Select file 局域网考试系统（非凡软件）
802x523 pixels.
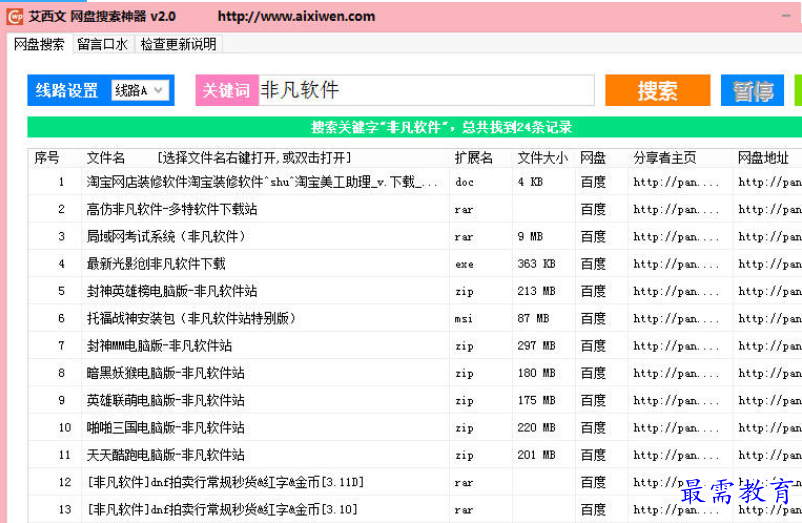pyautogui.click(x=167, y=237)
